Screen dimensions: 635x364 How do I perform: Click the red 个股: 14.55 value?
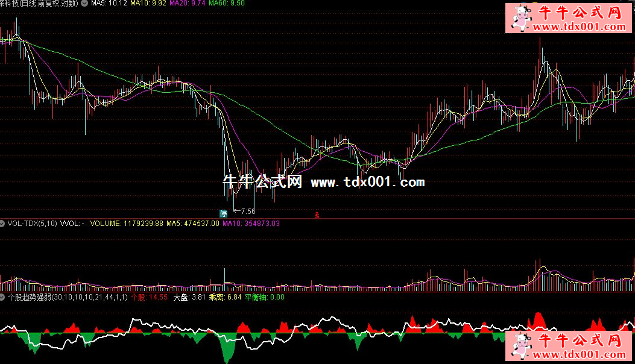click(x=149, y=297)
